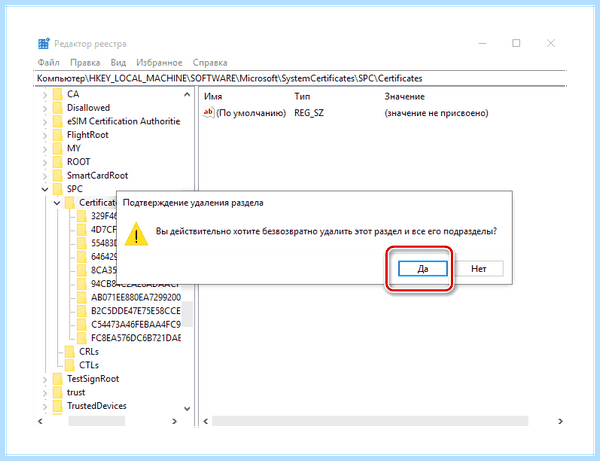This screenshot has height=461, width=600.
Task: Click the CTLs folder icon
Action: tap(70, 365)
